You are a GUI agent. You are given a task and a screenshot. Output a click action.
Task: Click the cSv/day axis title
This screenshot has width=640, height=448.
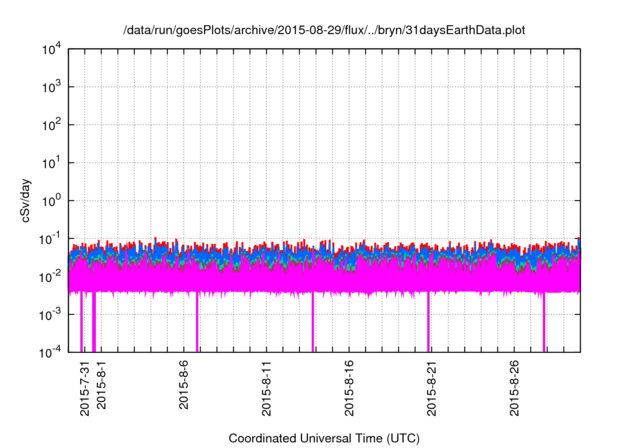coord(26,200)
